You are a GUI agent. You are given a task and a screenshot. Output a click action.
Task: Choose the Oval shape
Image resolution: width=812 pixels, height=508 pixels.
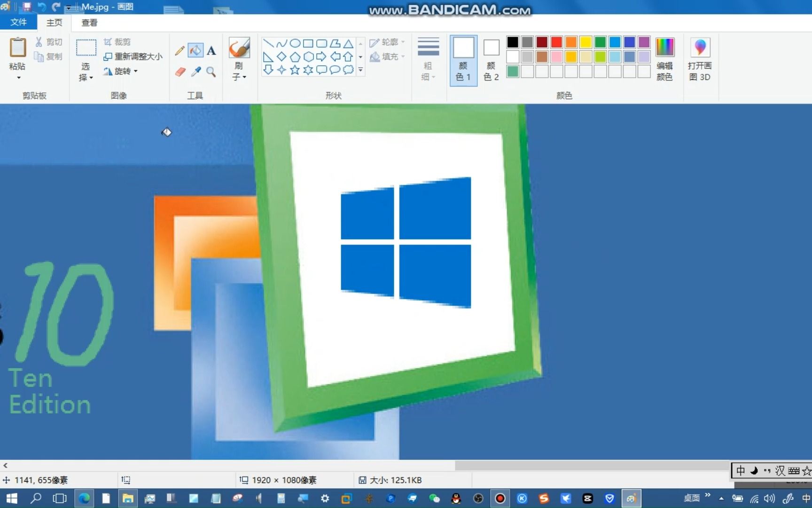pos(295,44)
